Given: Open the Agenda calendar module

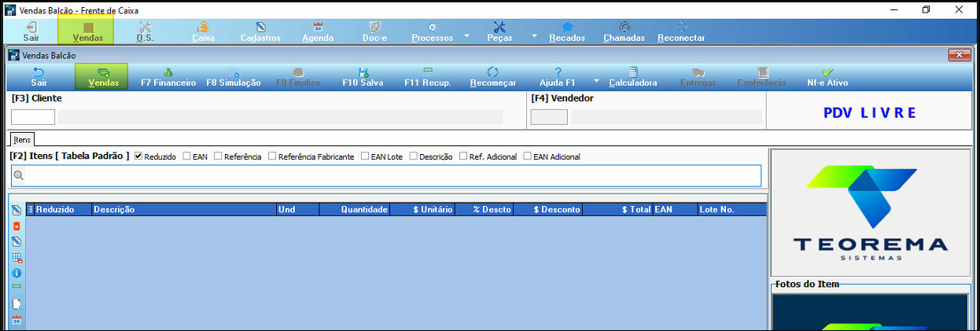Looking at the screenshot, I should [x=318, y=31].
